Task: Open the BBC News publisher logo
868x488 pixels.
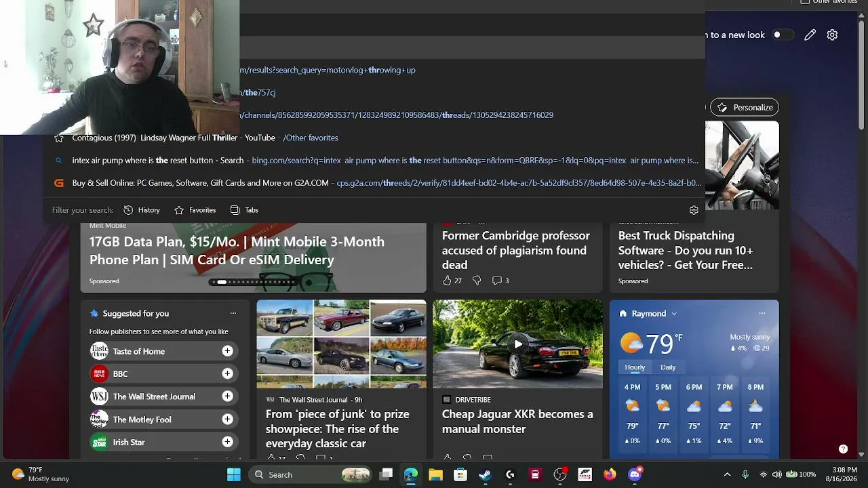Action: 99,373
